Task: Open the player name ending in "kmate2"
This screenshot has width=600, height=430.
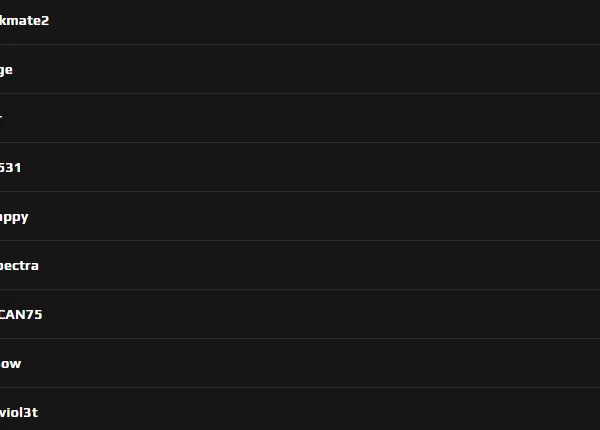Action: (24, 20)
